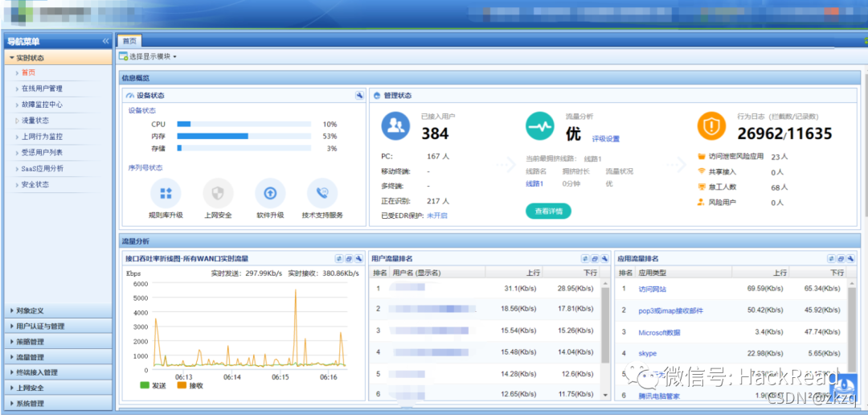
Task: Open 安全状态 from the menu
Action: [x=35, y=184]
